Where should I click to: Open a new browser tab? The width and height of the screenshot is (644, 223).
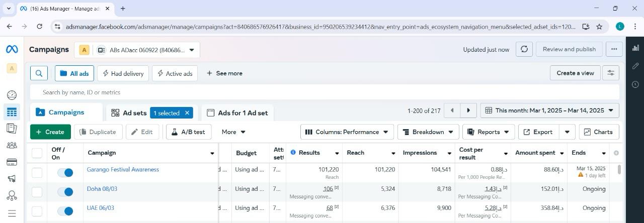pos(123,9)
